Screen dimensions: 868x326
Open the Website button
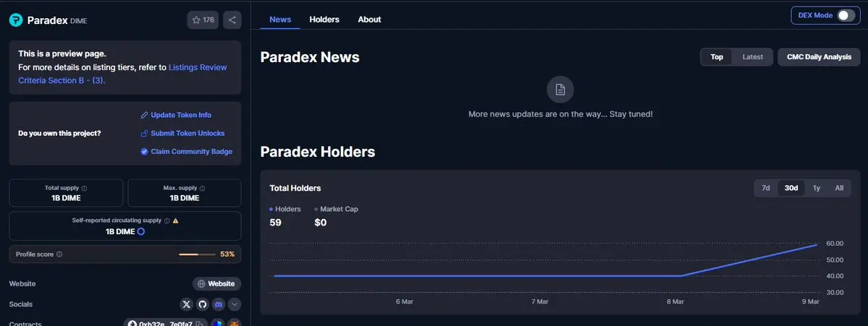(216, 283)
